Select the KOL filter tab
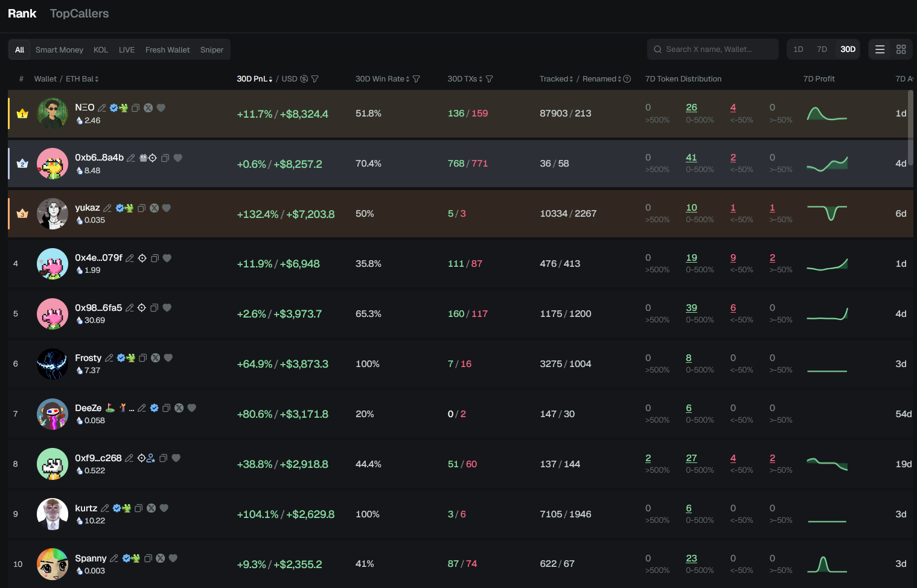This screenshot has height=588, width=917. (x=101, y=50)
